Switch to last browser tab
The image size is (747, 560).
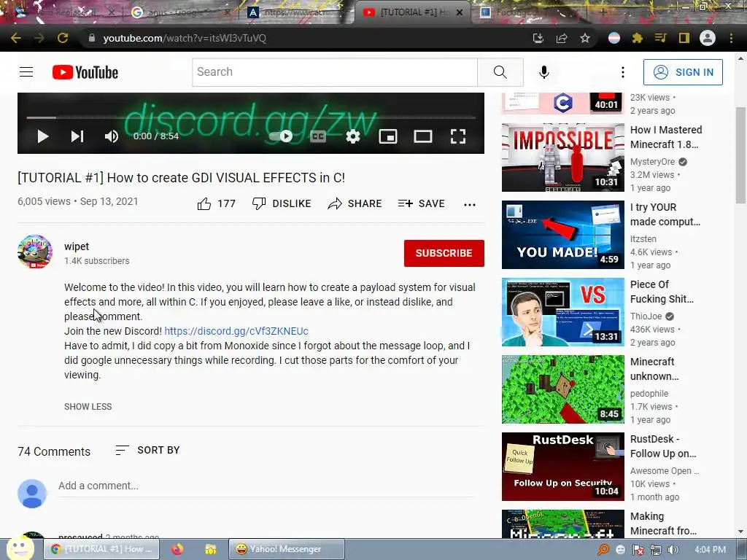pos(529,12)
